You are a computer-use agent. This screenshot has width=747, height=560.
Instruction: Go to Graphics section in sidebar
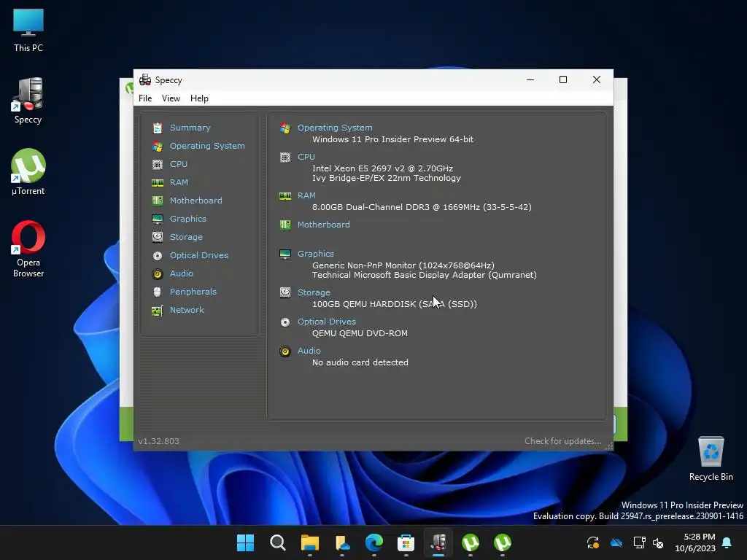(188, 219)
